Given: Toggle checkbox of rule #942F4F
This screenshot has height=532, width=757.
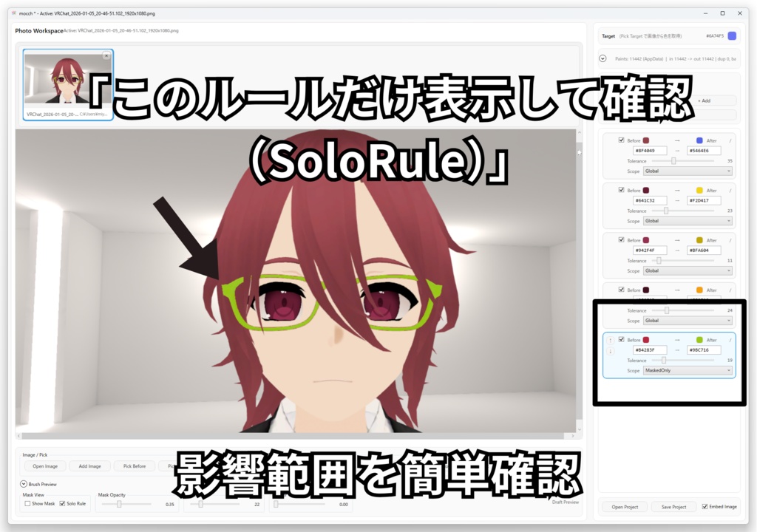Looking at the screenshot, I should point(621,239).
